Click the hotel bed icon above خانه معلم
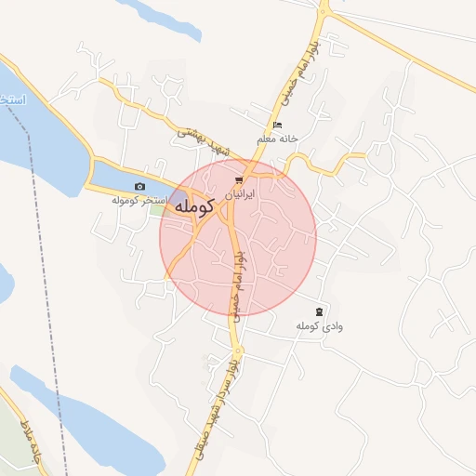Viewport: 476px width, 476px height. (277, 126)
